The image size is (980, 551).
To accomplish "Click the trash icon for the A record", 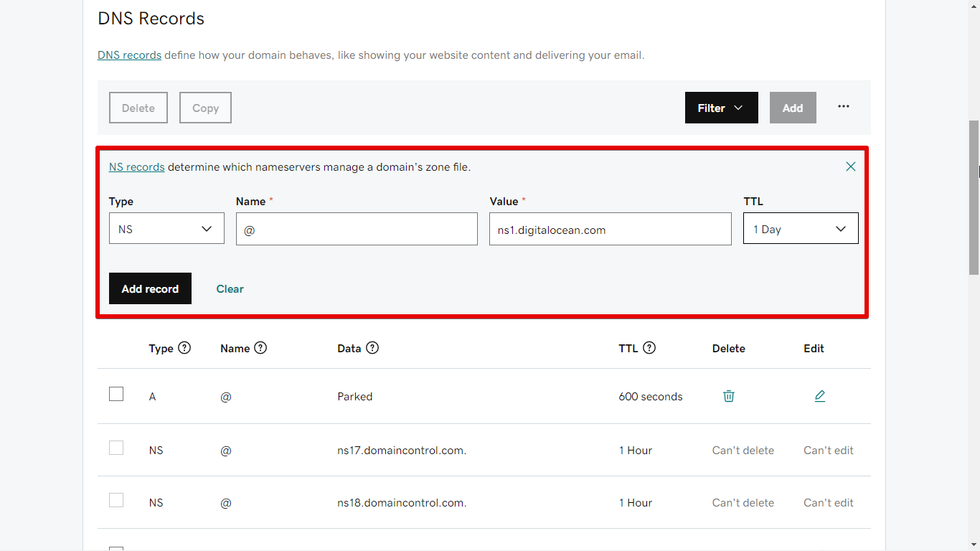I will pos(728,396).
